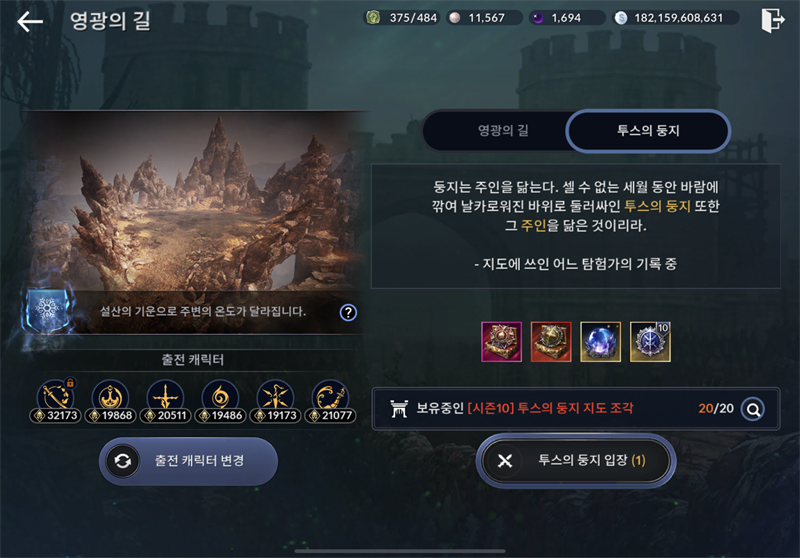800x558 pixels.
Task: Click the back arrow icon
Action: click(x=30, y=21)
